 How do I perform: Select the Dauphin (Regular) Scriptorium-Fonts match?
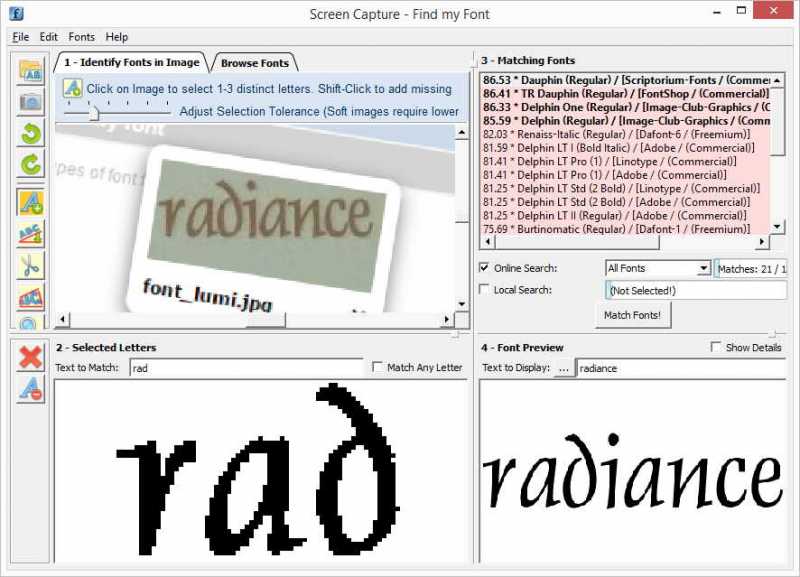pyautogui.click(x=626, y=80)
